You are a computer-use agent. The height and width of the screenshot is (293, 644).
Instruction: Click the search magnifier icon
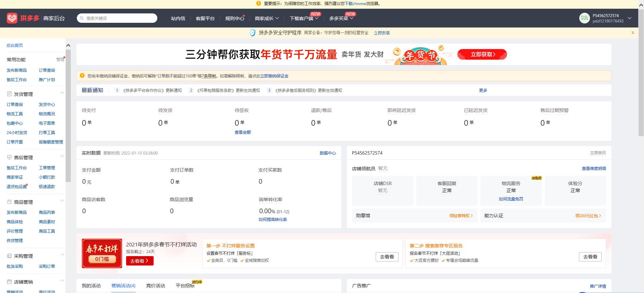82,18
